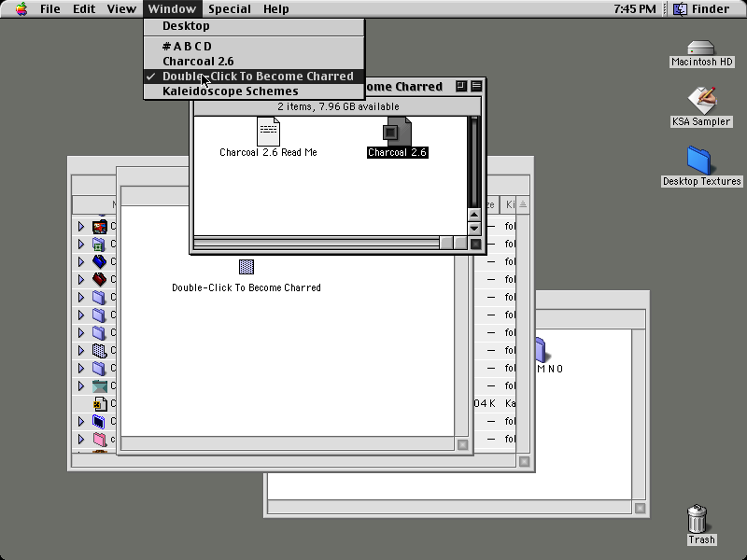
Task: Open the File menu
Action: click(50, 8)
